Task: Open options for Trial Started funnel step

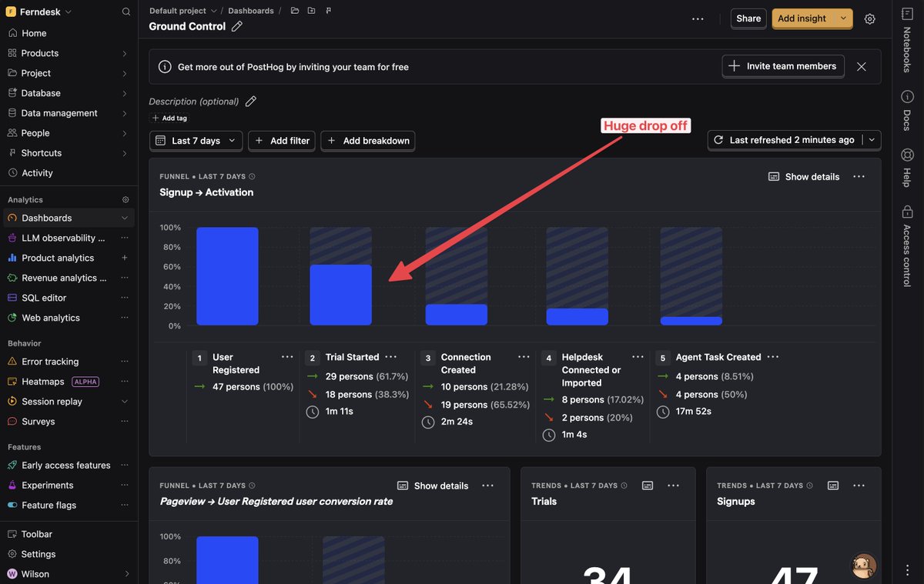Action: click(390, 357)
